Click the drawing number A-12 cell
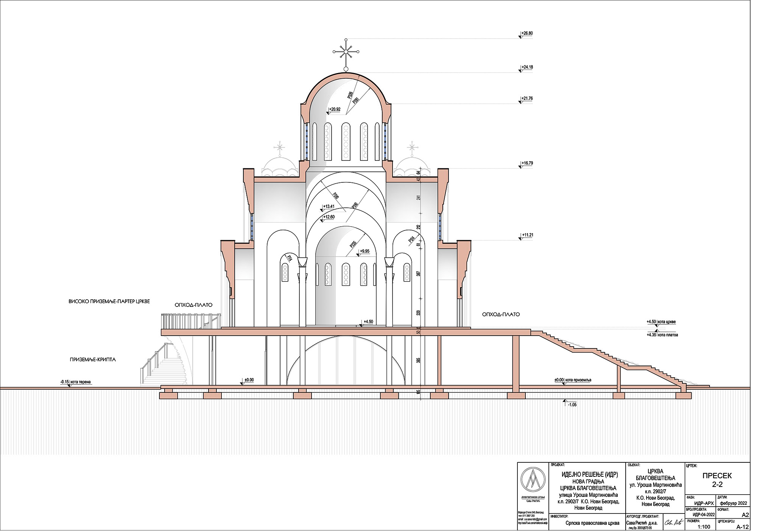 [743, 527]
